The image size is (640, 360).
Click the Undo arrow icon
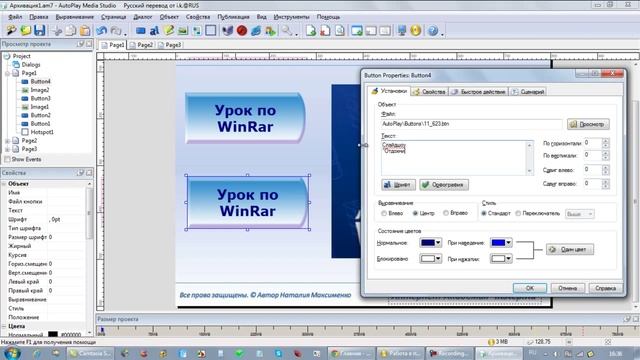102,31
